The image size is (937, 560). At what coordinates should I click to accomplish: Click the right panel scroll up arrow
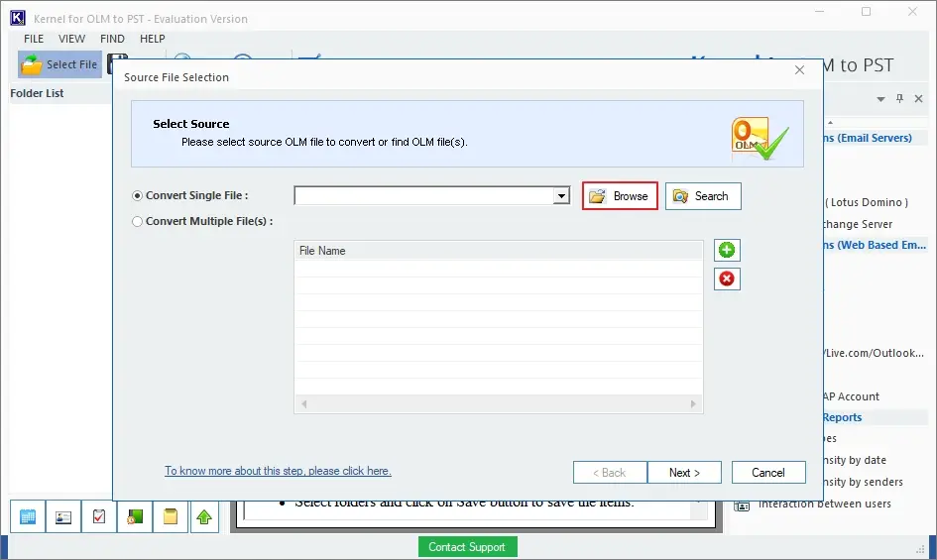(830, 123)
